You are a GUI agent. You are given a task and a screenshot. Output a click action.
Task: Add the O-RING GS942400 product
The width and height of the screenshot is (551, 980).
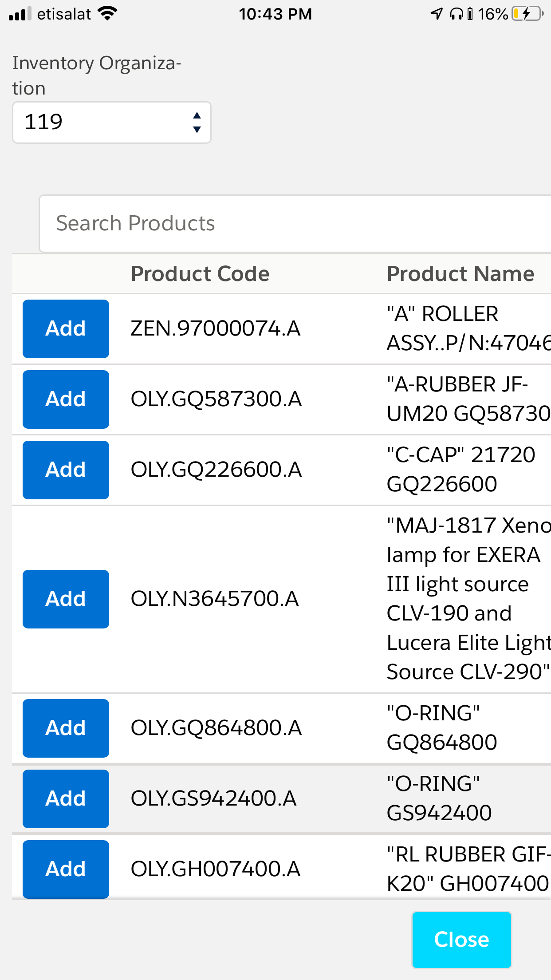66,799
